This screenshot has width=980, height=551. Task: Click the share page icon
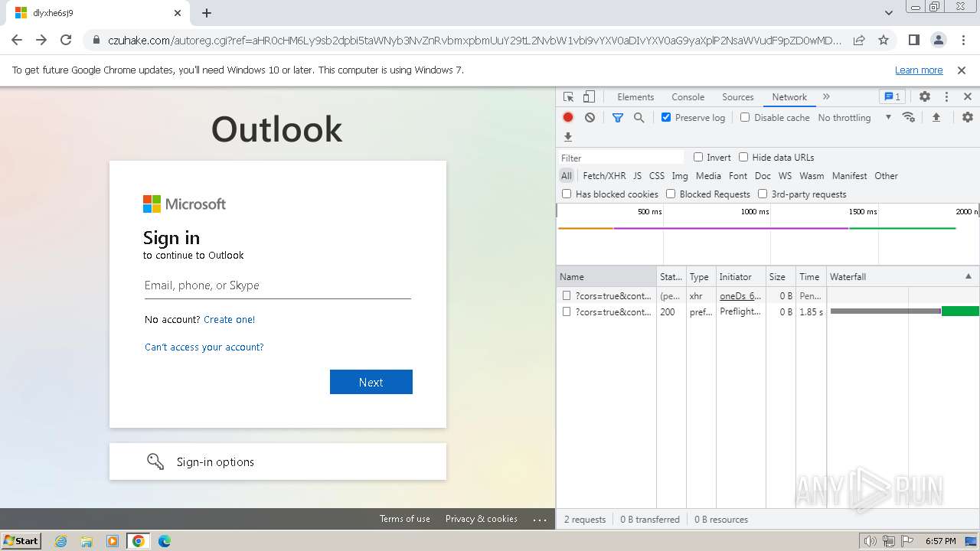point(859,41)
